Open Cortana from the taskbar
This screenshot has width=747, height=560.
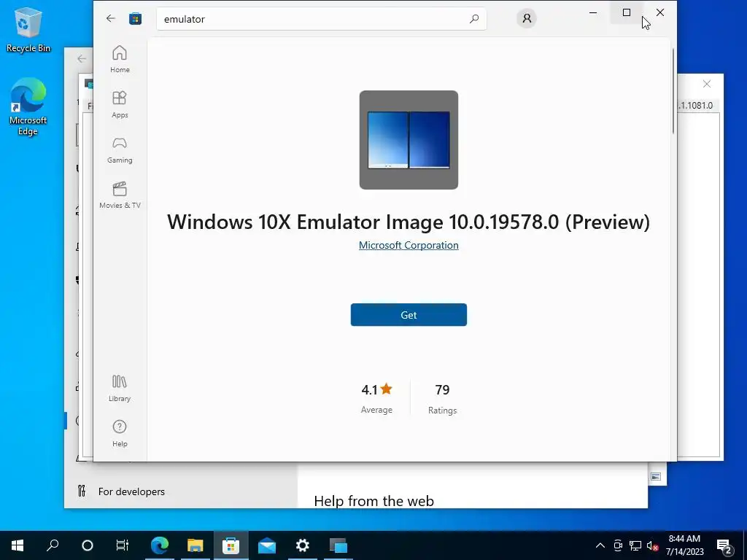click(x=88, y=545)
